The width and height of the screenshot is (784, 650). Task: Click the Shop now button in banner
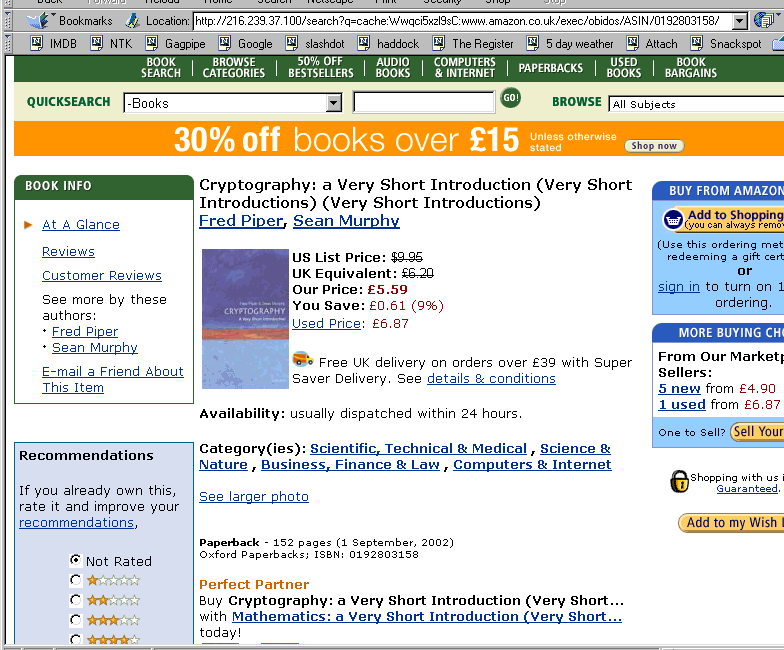tap(654, 146)
